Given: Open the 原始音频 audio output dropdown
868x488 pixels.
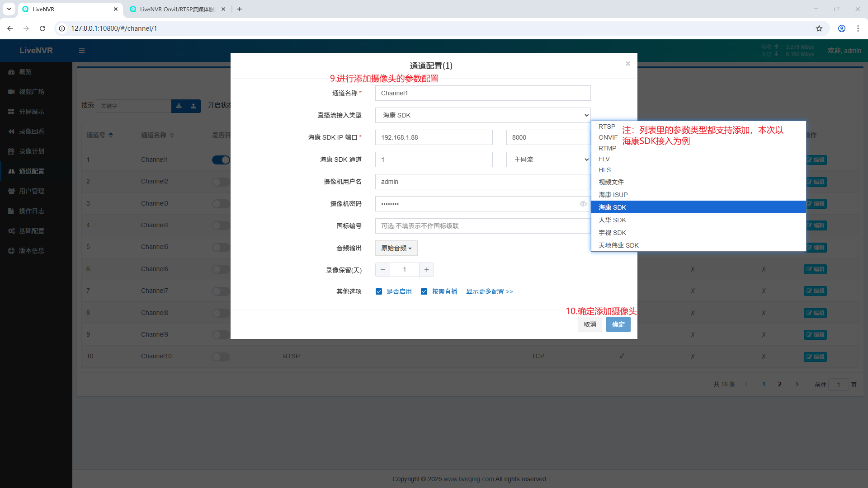Looking at the screenshot, I should [x=396, y=248].
